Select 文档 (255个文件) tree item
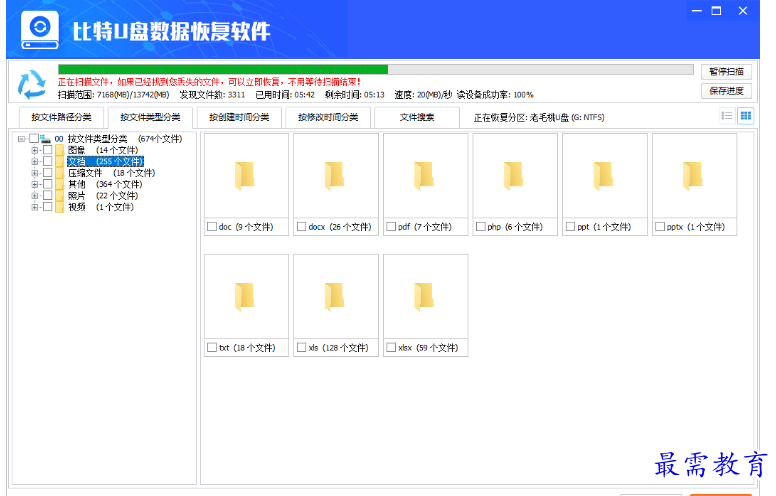Viewport: 776px width, 496px height. [x=105, y=161]
